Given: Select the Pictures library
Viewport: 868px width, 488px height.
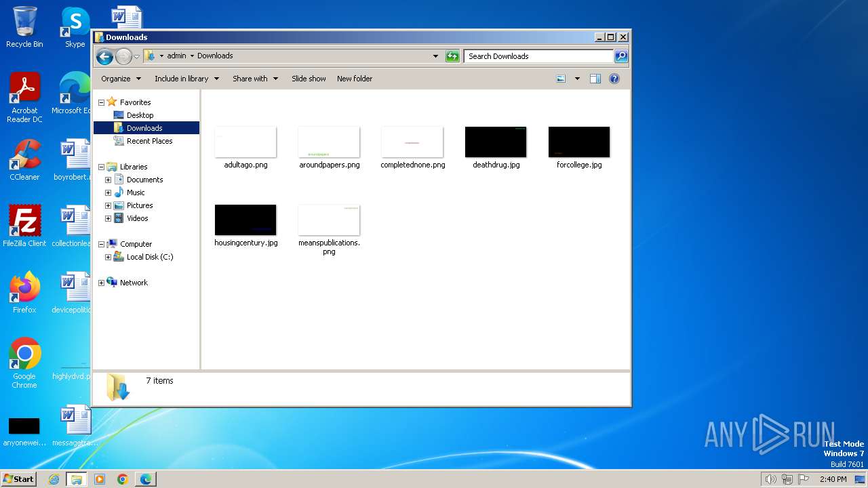Looking at the screenshot, I should point(139,205).
